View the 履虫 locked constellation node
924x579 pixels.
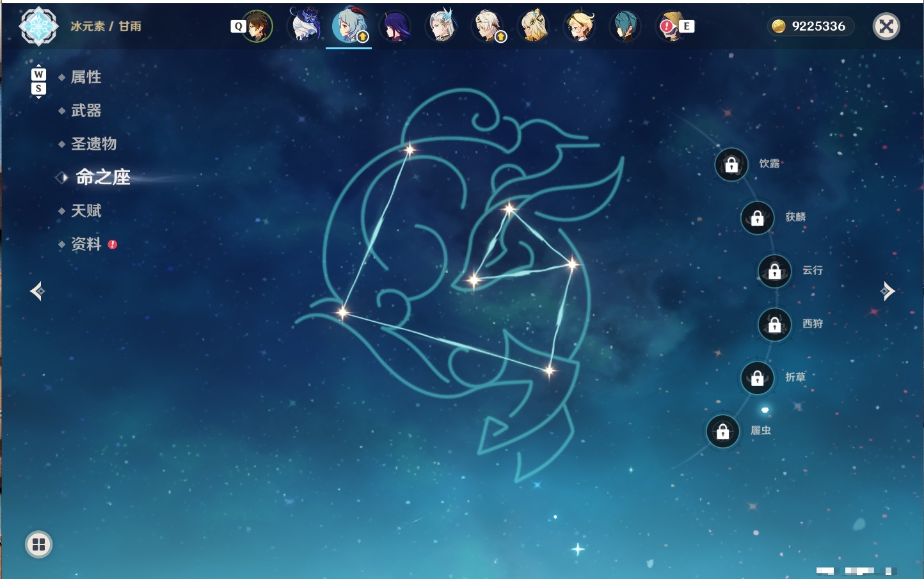[723, 432]
